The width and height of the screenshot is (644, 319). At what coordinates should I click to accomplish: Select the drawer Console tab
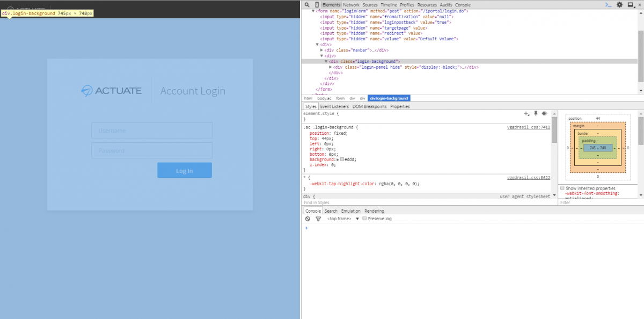pos(313,211)
